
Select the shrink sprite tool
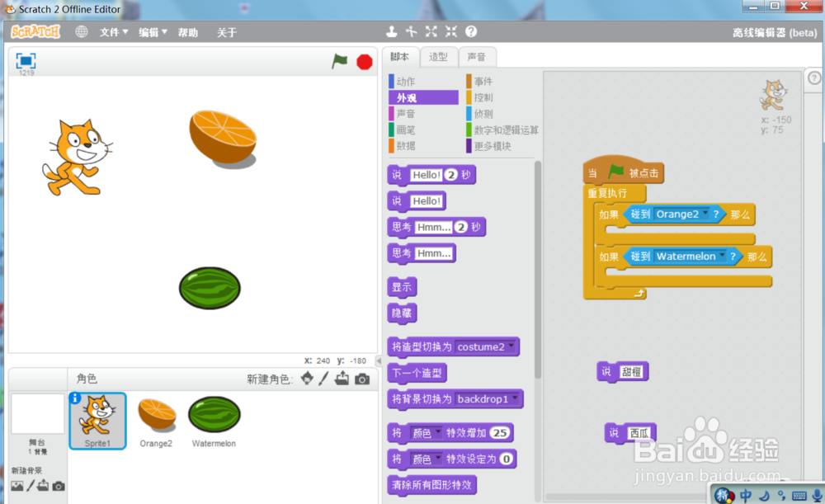[451, 31]
